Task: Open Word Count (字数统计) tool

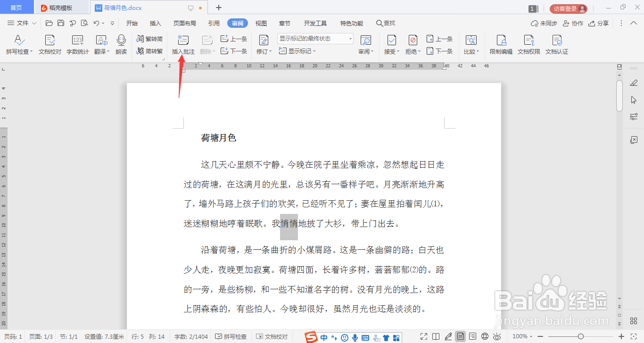Action: coord(77,45)
